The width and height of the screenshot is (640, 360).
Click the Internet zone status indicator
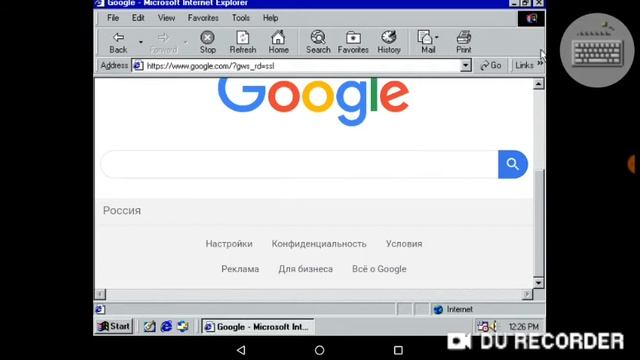coord(488,309)
